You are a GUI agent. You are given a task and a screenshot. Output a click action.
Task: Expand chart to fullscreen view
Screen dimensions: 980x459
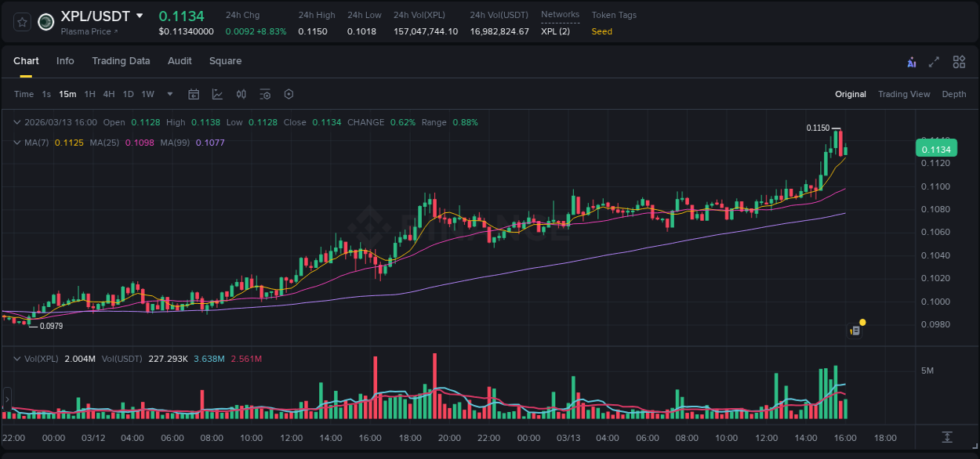pyautogui.click(x=933, y=61)
